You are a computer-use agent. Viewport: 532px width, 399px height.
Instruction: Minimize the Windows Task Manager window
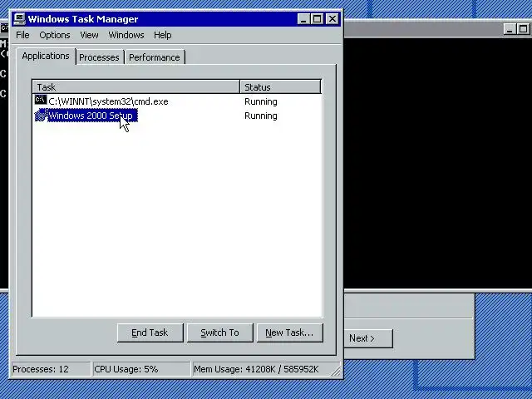click(303, 19)
